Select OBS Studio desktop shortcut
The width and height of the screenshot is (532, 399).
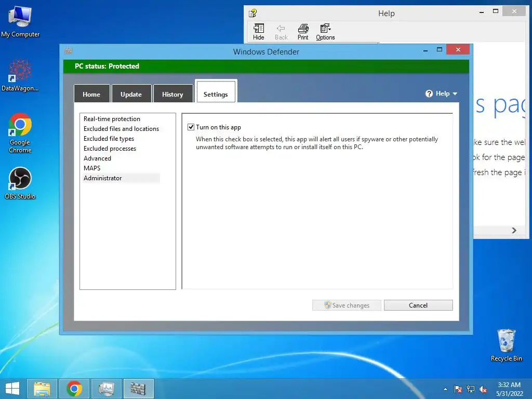[x=20, y=183]
